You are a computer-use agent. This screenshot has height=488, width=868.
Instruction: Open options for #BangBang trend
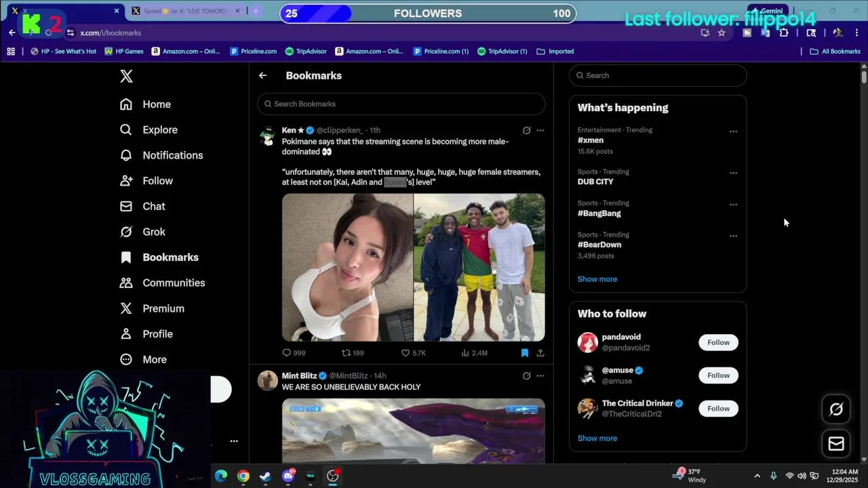tap(733, 205)
